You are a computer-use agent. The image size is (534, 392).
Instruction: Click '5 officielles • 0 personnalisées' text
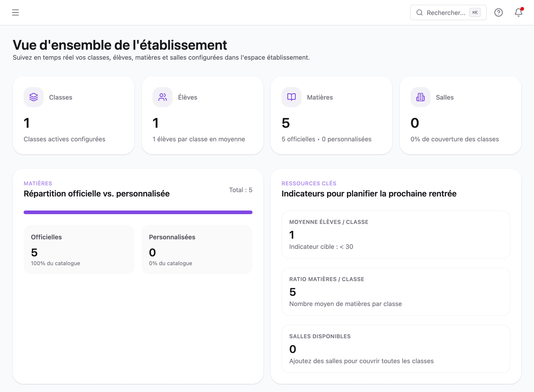point(326,139)
